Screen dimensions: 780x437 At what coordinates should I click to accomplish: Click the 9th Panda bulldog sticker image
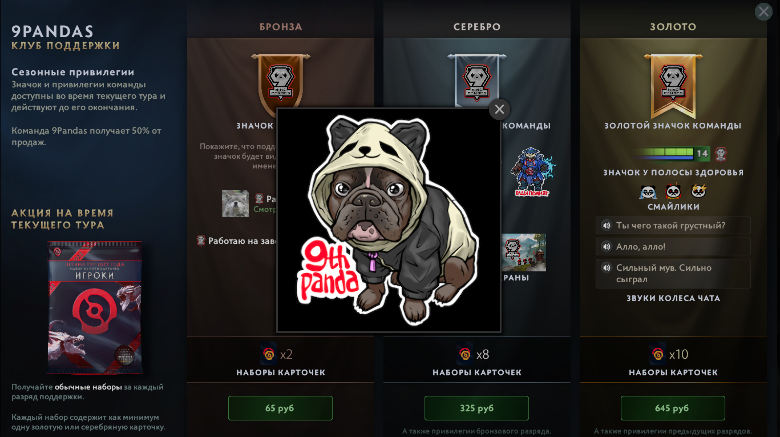coord(388,220)
